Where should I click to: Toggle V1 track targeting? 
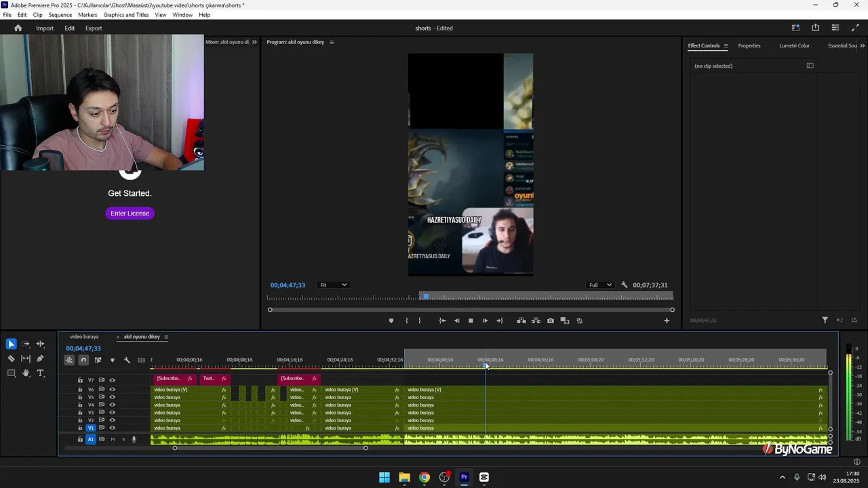(x=91, y=428)
